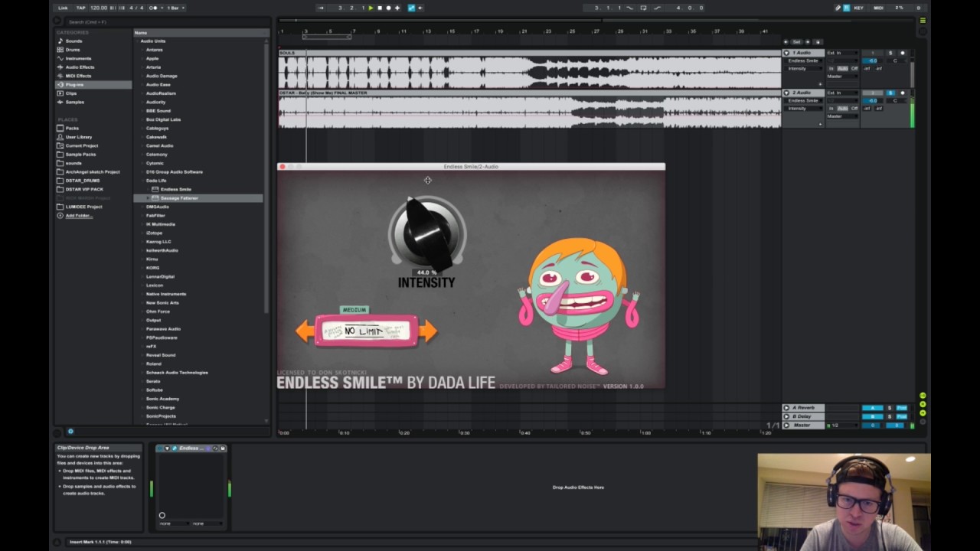Arm the 1 Audio track for recording
The image size is (980, 551).
903,53
